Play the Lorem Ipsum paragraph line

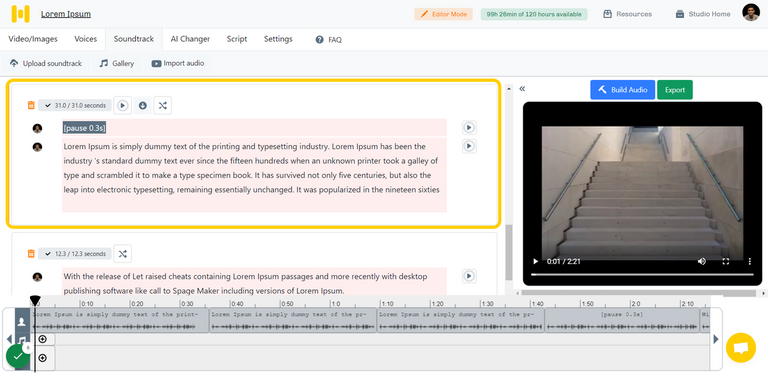(x=469, y=146)
